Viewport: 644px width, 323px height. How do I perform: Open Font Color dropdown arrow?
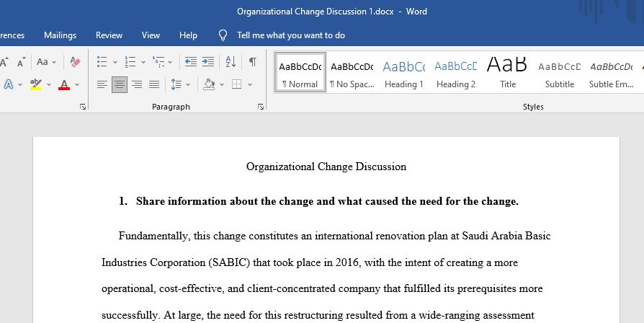pos(77,84)
